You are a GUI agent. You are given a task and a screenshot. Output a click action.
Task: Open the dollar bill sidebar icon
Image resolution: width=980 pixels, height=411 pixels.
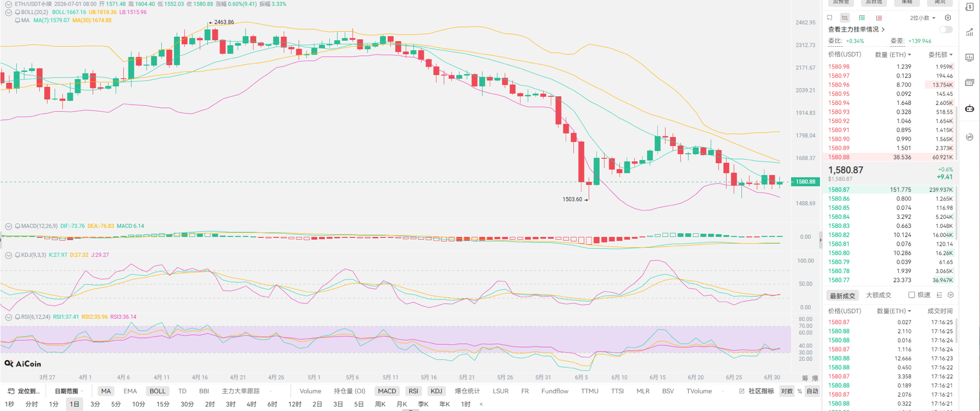click(970, 6)
